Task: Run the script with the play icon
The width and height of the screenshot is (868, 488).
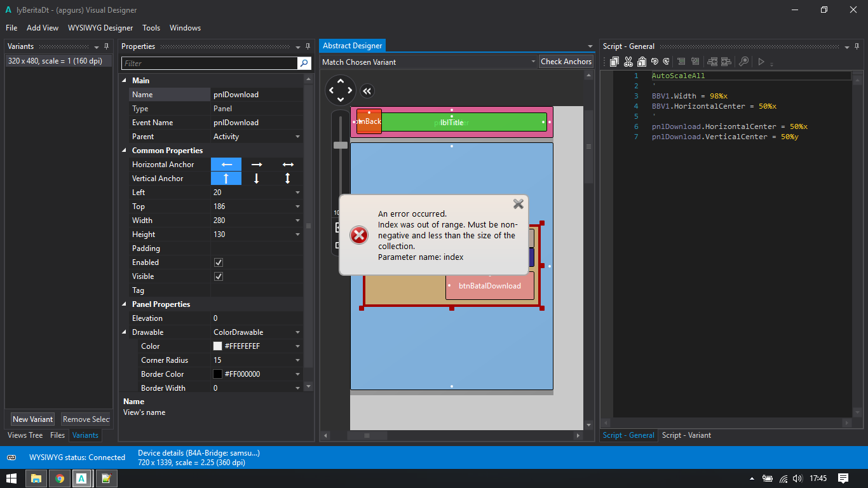Action: point(761,62)
